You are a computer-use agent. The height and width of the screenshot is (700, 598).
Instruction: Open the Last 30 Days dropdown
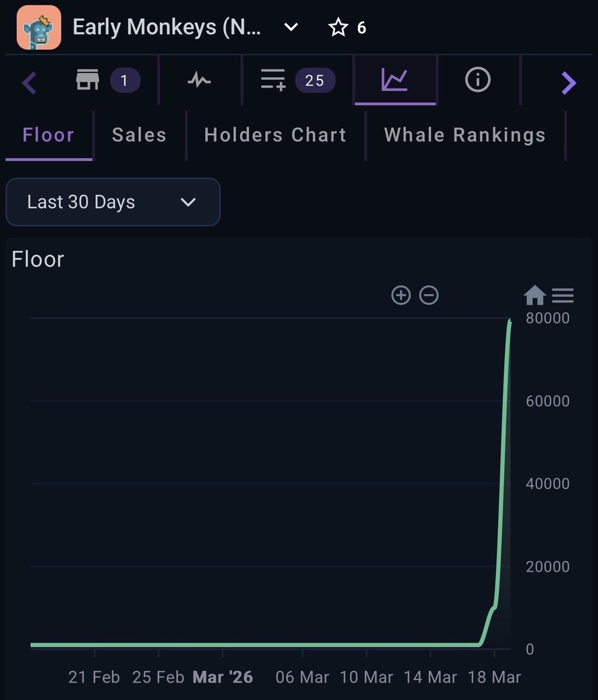pos(113,202)
